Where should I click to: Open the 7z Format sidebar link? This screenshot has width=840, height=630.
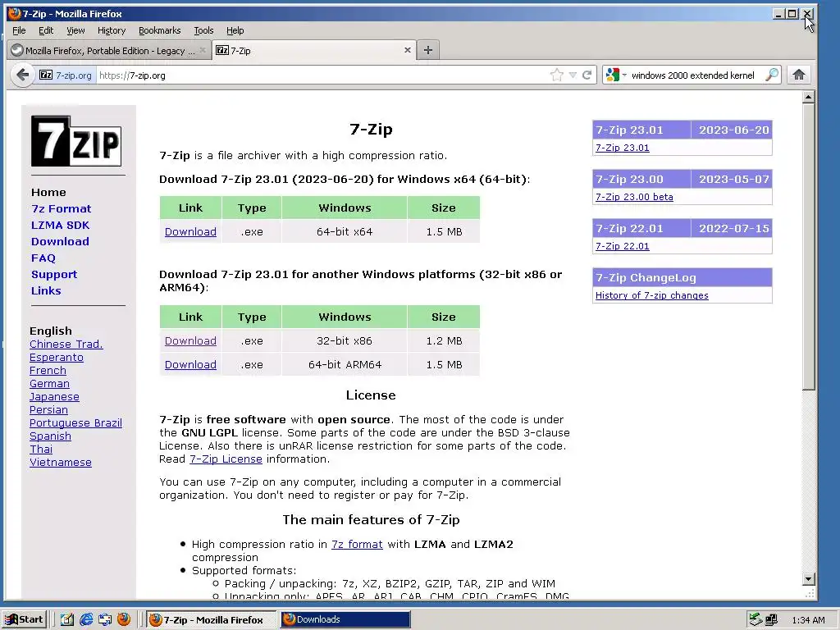click(x=61, y=209)
